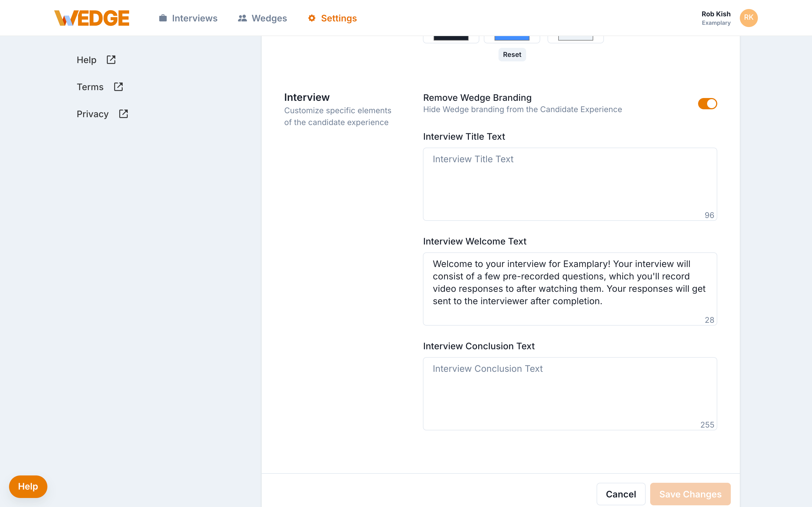Click the people icon beside Wedges
Viewport: 812px width, 507px height.
click(x=242, y=18)
